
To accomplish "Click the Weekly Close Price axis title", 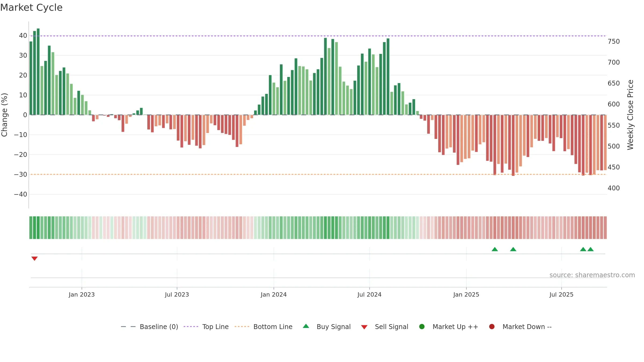I will coord(630,115).
